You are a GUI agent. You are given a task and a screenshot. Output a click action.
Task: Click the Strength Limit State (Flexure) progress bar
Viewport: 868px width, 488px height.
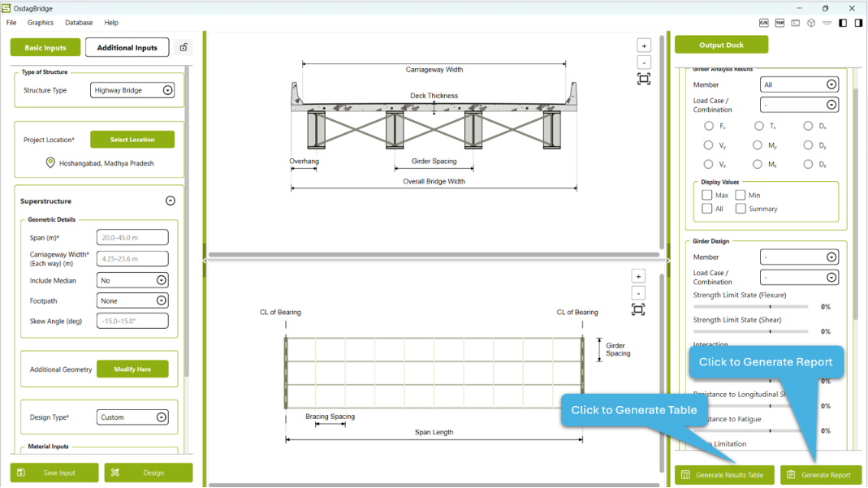click(x=750, y=306)
